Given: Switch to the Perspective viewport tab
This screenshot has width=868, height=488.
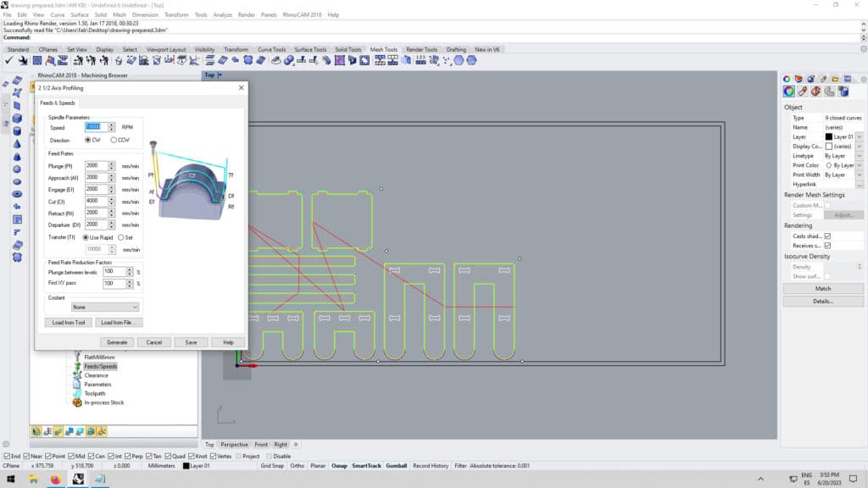Looking at the screenshot, I should (235, 444).
